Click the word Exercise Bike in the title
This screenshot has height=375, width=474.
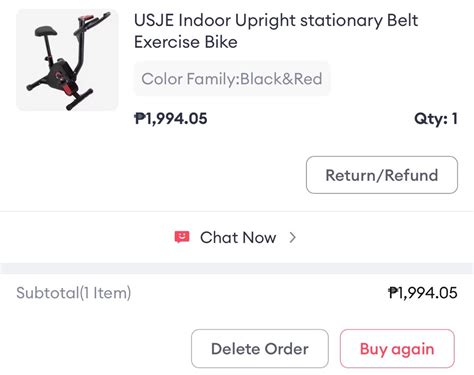pyautogui.click(x=186, y=42)
